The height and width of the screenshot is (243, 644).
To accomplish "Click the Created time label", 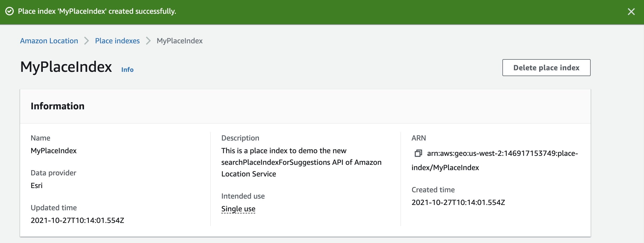I will [x=433, y=190].
